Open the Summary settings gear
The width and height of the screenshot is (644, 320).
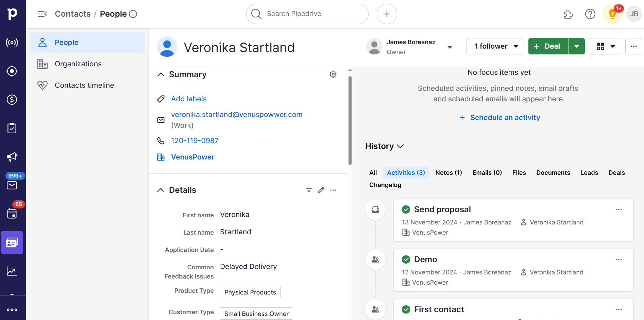pos(333,74)
